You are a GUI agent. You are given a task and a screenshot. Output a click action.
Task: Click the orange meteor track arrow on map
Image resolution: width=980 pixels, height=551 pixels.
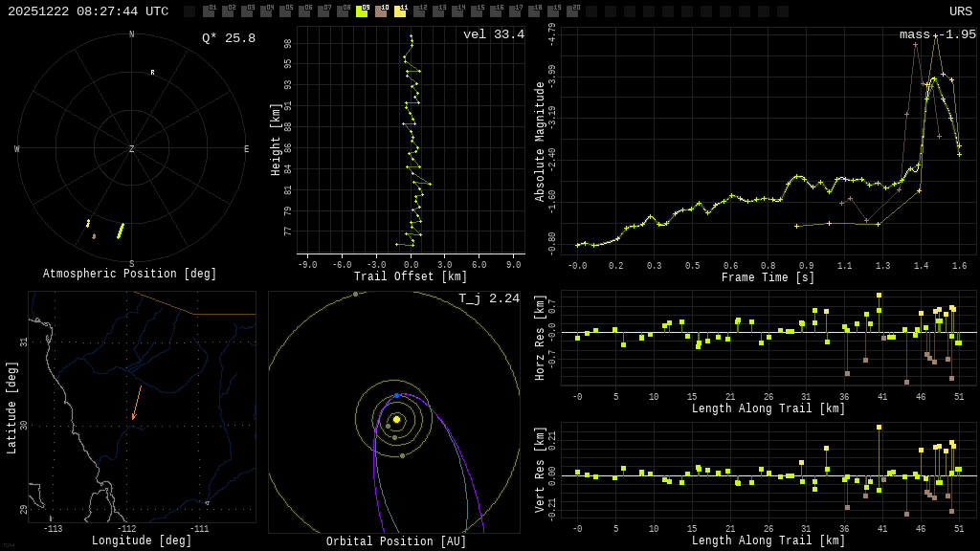point(137,403)
